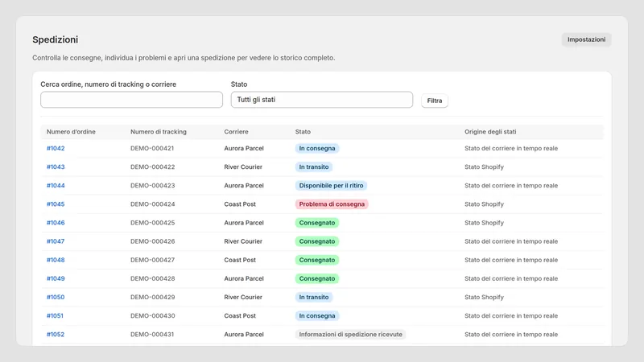Click the Disponibile per il ritiro badge
This screenshot has height=362, width=644.
point(331,186)
